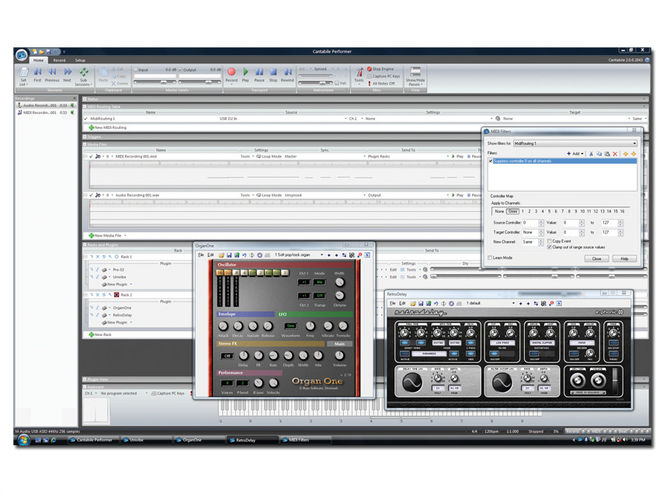660x495 pixels.
Task: Toggle the MidiRouting 1 enabled checkmark
Action: click(86, 119)
